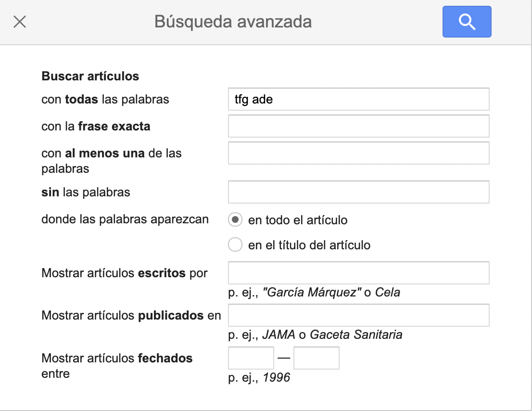
Task: Click the "al menos una" words field
Action: (358, 153)
